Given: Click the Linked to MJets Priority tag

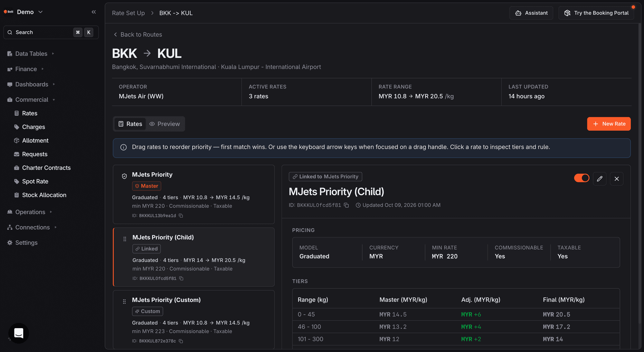Looking at the screenshot, I should pos(326,177).
